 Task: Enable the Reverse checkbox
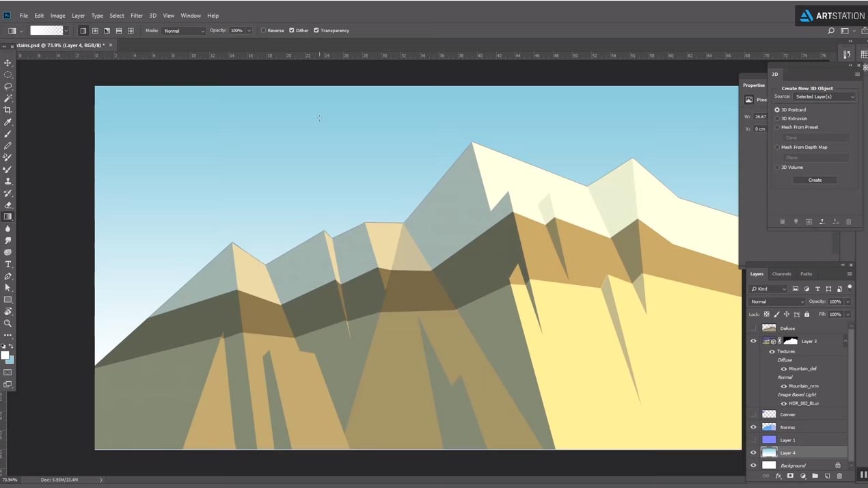(x=264, y=31)
